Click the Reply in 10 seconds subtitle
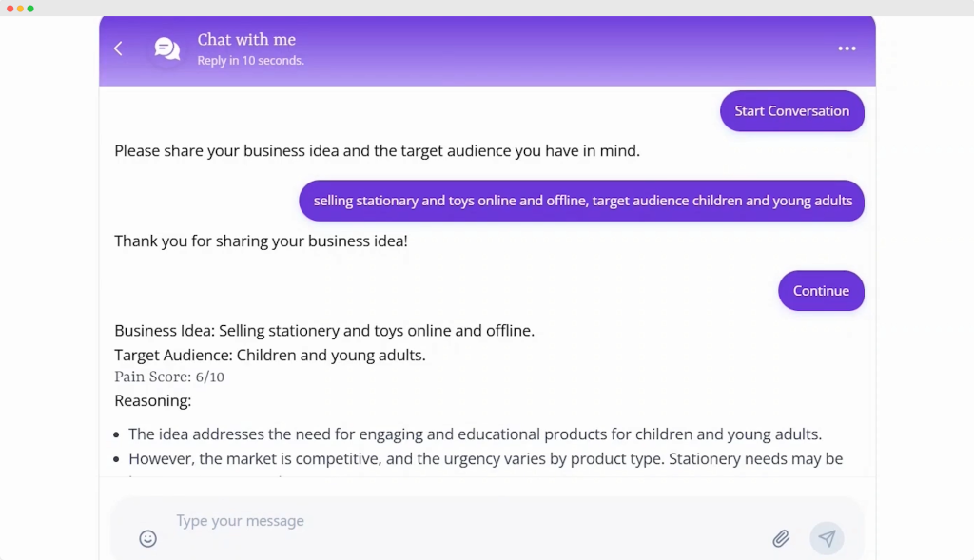 (x=250, y=61)
